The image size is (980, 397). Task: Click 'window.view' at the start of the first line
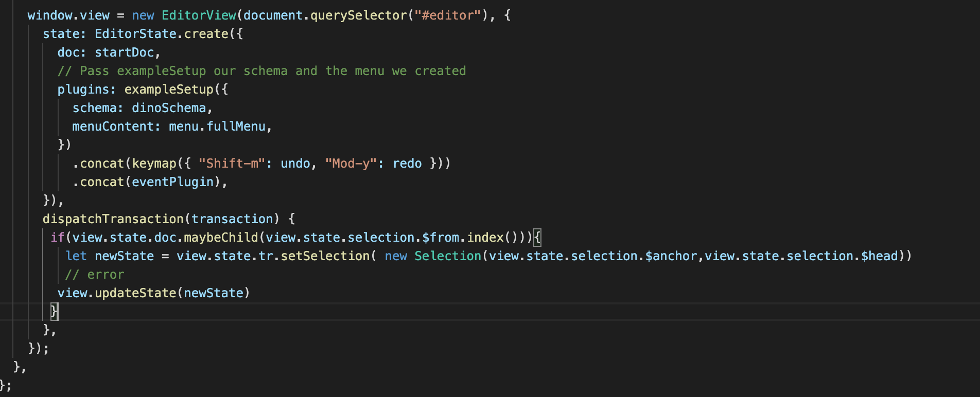(x=68, y=15)
